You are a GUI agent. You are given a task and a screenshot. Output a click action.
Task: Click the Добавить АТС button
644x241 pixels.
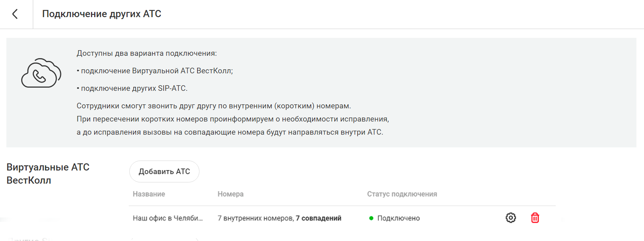tap(164, 172)
